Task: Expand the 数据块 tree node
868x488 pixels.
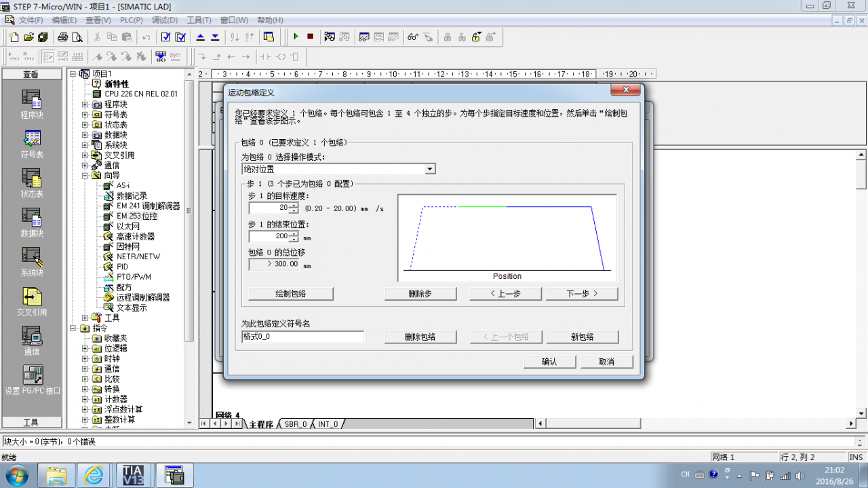Action: 85,135
